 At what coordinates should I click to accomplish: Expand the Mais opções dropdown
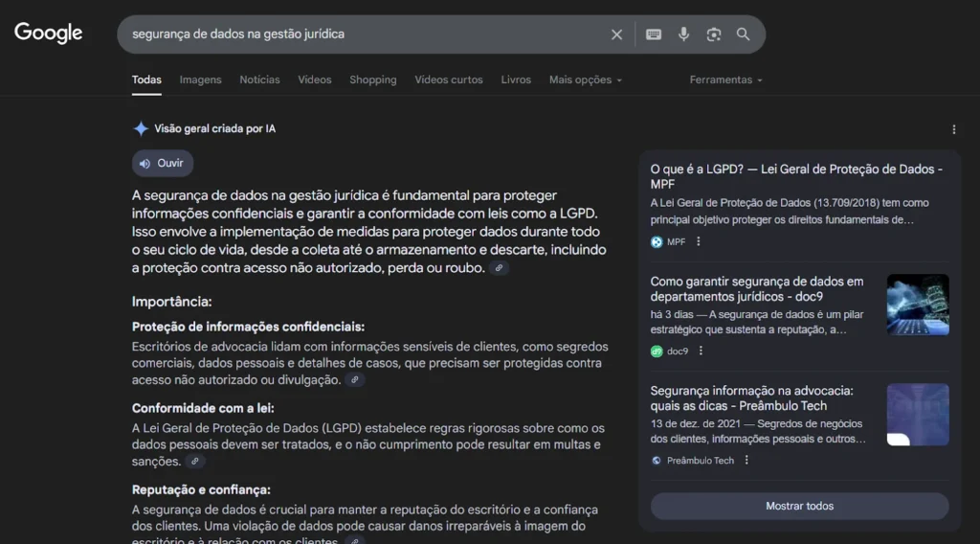585,80
